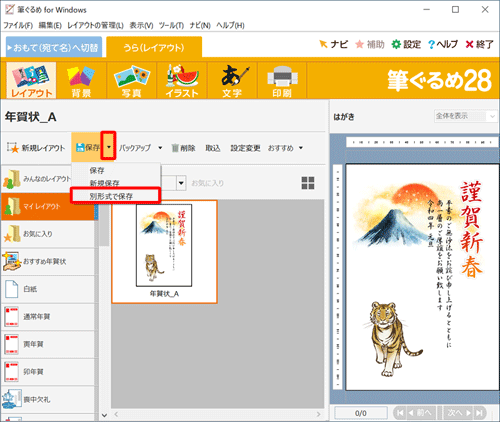Click the バックアップ toolbar button

tap(135, 148)
